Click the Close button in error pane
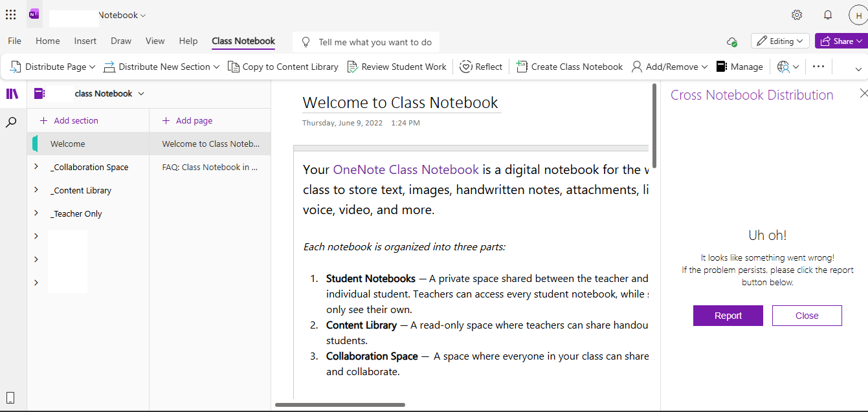868x412 pixels. click(807, 316)
